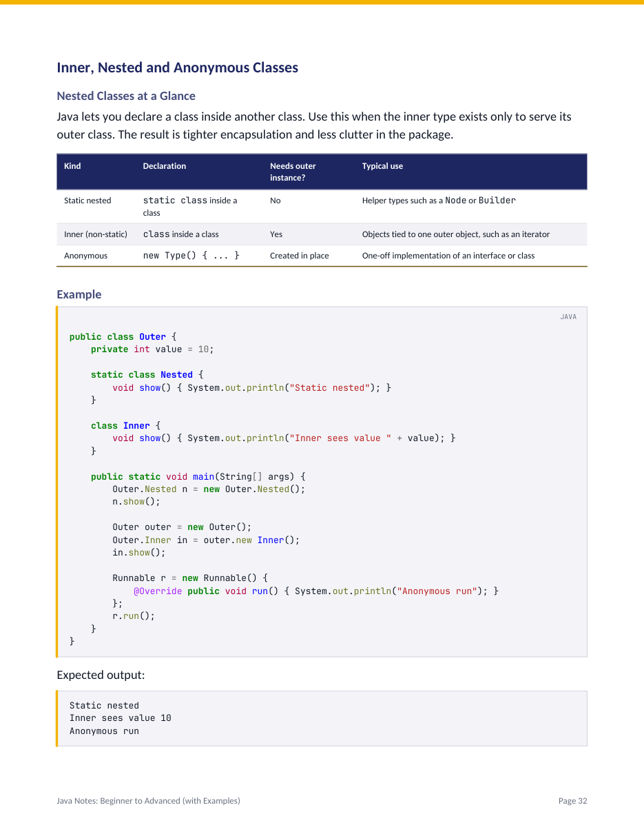
Task: Click the 'private int value = 10;' line
Action: coord(152,349)
